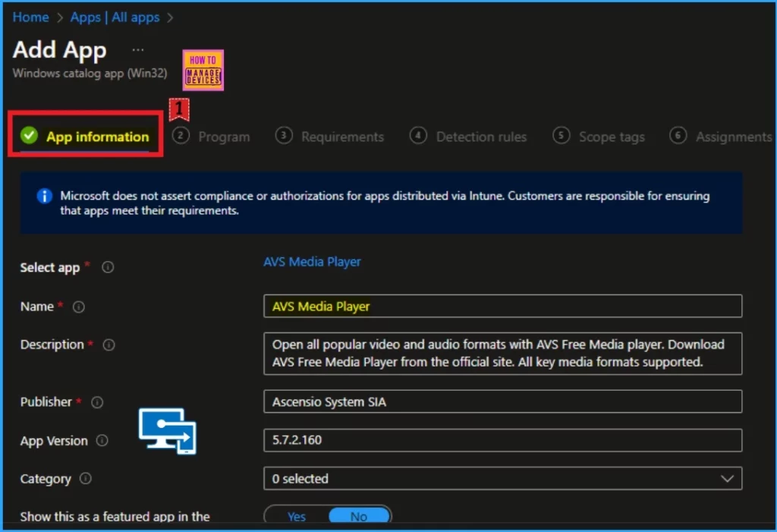The width and height of the screenshot is (777, 532).
Task: Click the Home breadcrumb link
Action: pos(30,17)
